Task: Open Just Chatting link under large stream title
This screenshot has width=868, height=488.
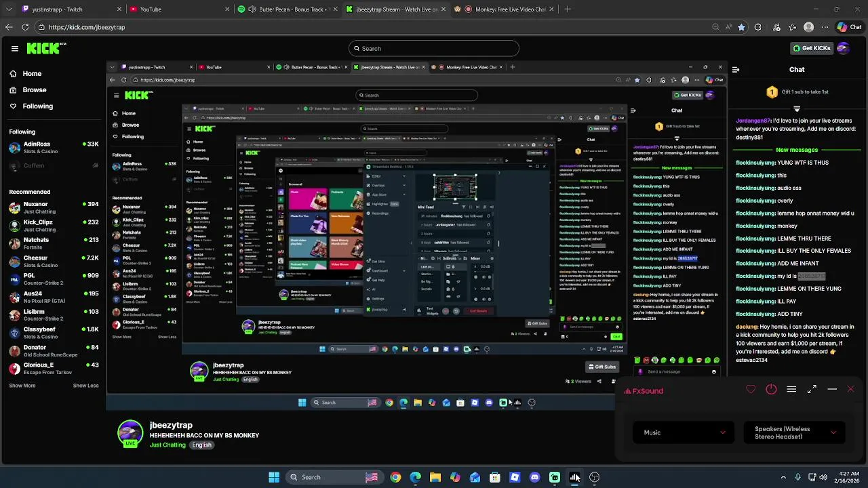Action: pyautogui.click(x=167, y=445)
